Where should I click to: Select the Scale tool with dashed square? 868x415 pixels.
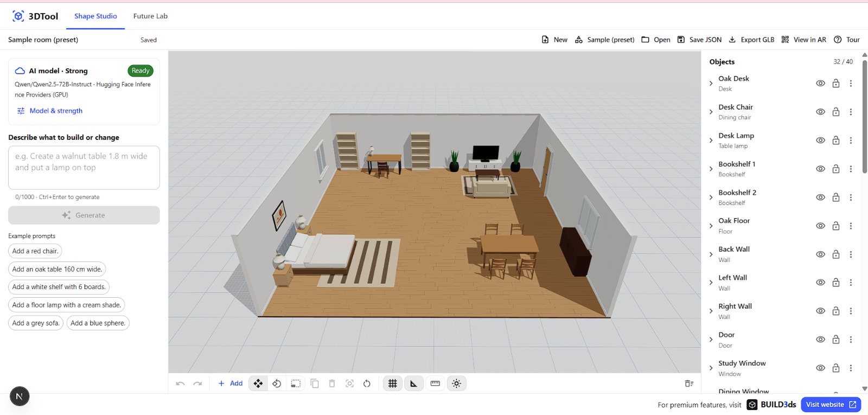(296, 384)
